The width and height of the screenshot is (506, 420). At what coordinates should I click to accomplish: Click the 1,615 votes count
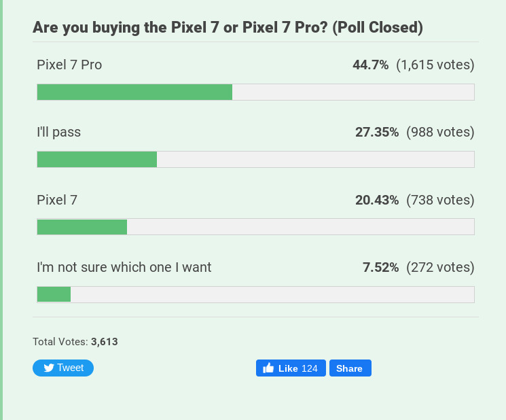pos(435,65)
